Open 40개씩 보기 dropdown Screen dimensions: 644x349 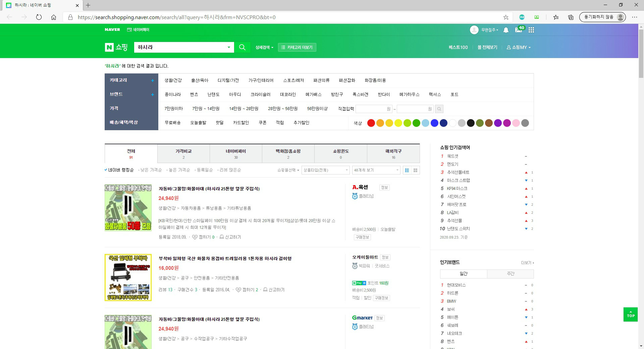[x=376, y=170]
